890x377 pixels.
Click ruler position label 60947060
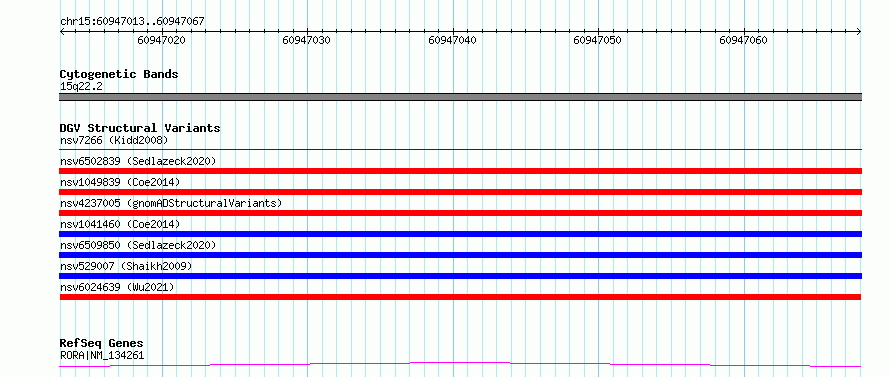(x=743, y=40)
